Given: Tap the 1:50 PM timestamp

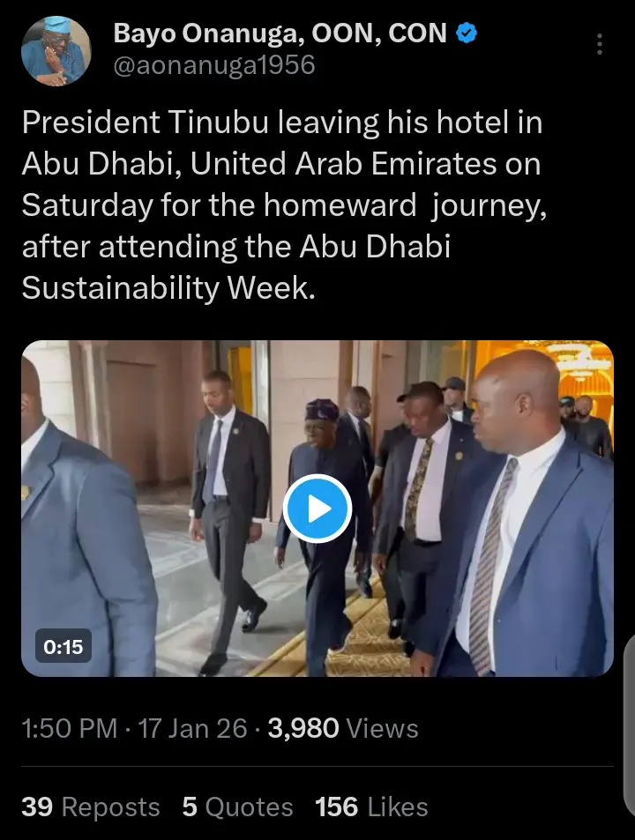Looking at the screenshot, I should (x=69, y=729).
